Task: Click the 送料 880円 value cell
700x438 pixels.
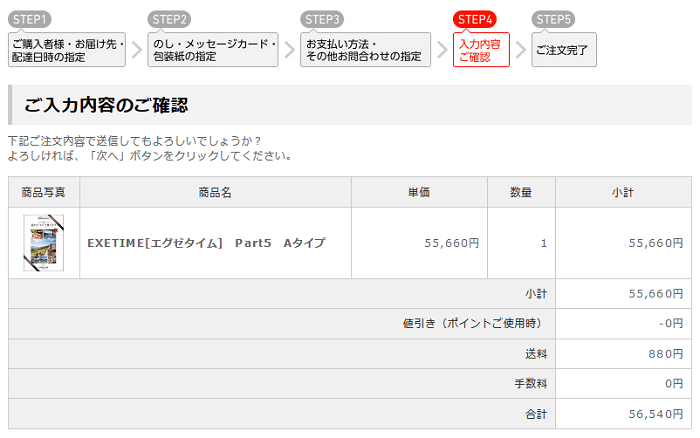Action: pyautogui.click(x=665, y=353)
